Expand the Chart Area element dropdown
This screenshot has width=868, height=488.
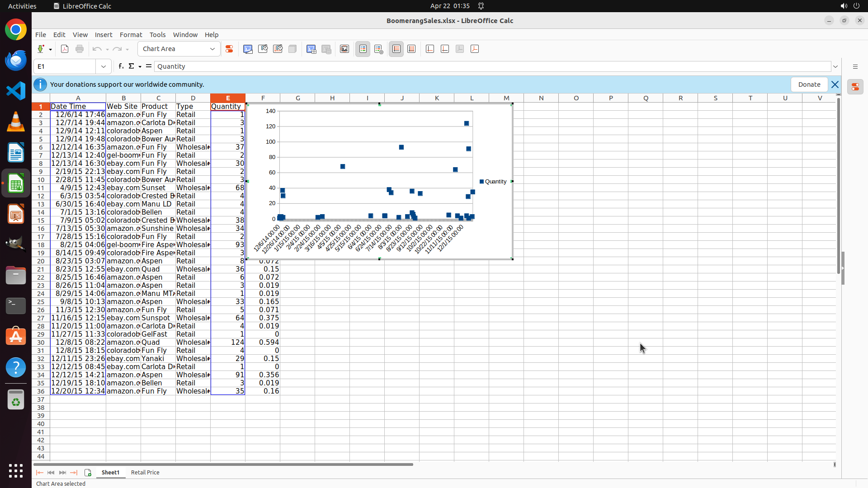click(x=212, y=49)
